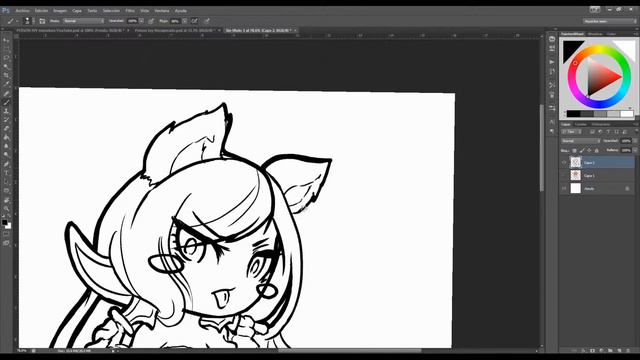This screenshot has width=640, height=360.
Task: Toggle visibility of the selected top layer
Action: coord(564,162)
